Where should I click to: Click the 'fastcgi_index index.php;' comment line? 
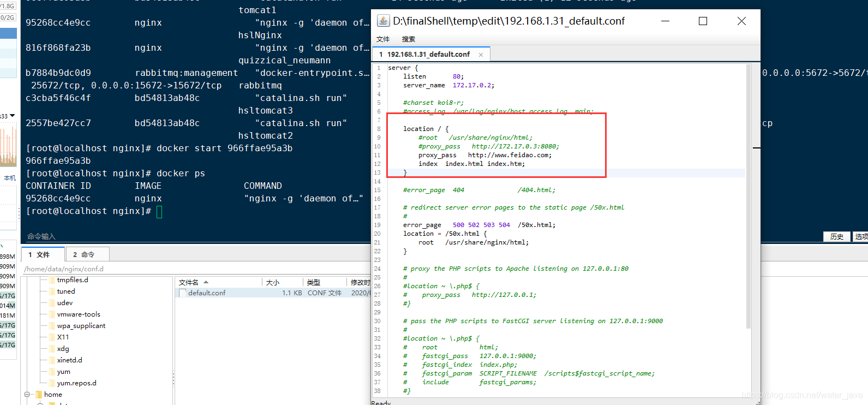tap(469, 365)
